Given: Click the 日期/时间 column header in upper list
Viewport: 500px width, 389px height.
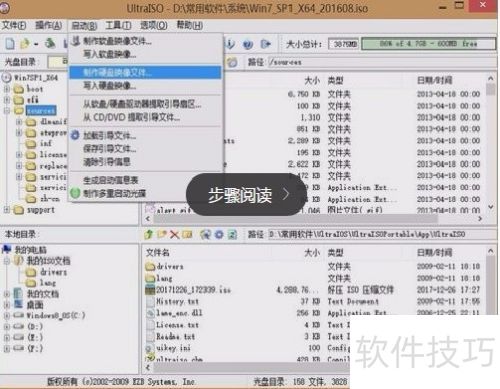Looking at the screenshot, I should click(x=434, y=80).
